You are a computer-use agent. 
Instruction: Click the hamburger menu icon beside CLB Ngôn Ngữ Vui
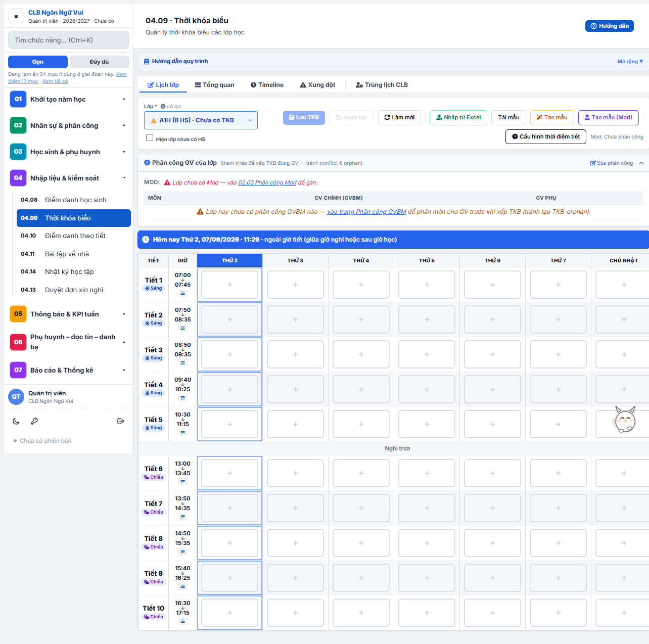coord(16,16)
